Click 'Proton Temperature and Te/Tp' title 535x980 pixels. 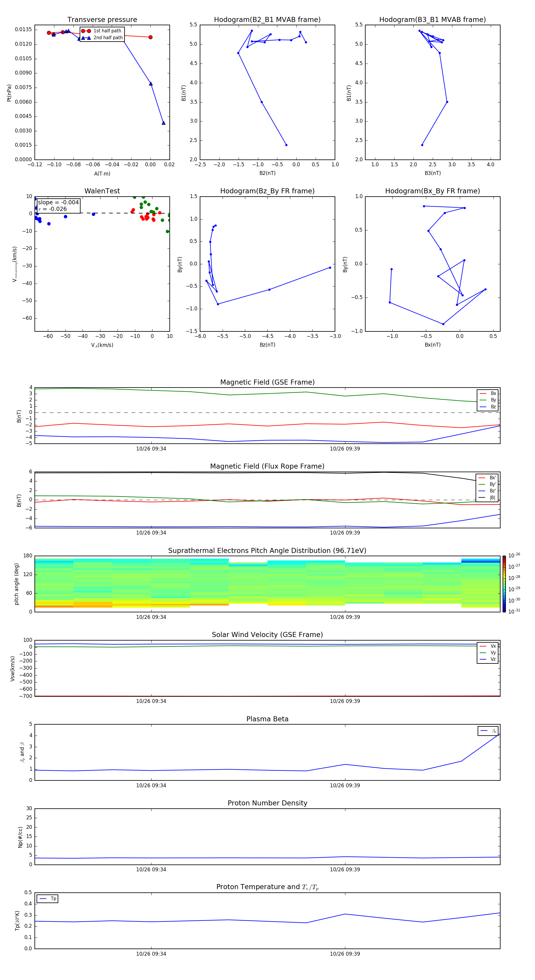[x=267, y=887]
